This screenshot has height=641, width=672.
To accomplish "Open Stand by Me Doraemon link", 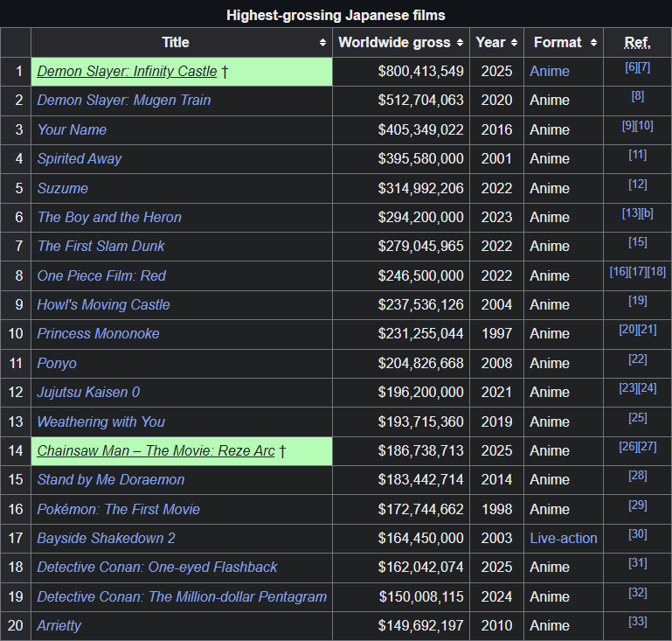I will point(111,480).
